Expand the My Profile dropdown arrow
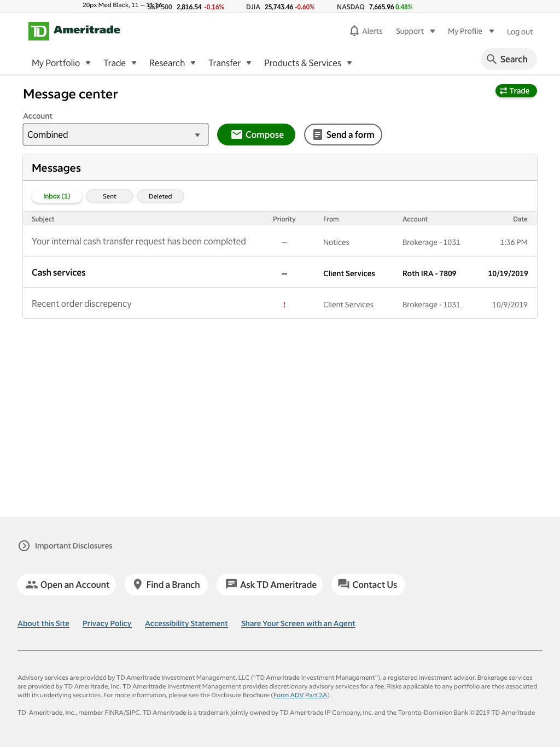 click(492, 31)
